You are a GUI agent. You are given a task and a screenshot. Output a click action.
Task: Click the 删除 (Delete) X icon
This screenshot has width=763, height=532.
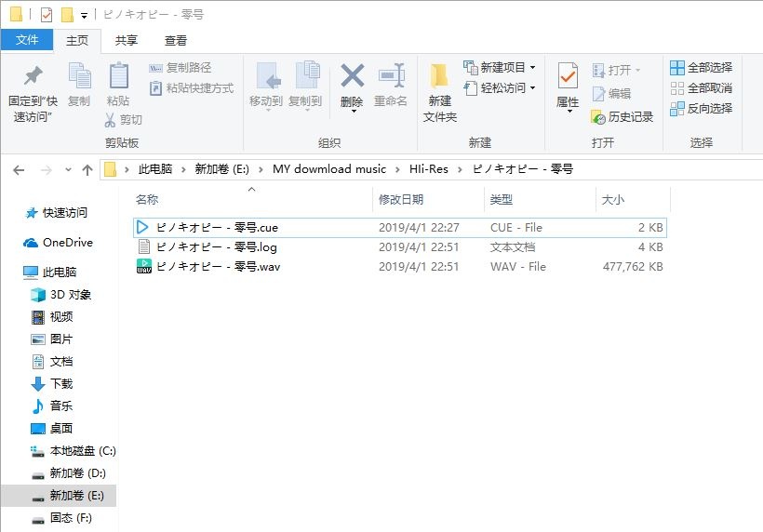(x=353, y=76)
